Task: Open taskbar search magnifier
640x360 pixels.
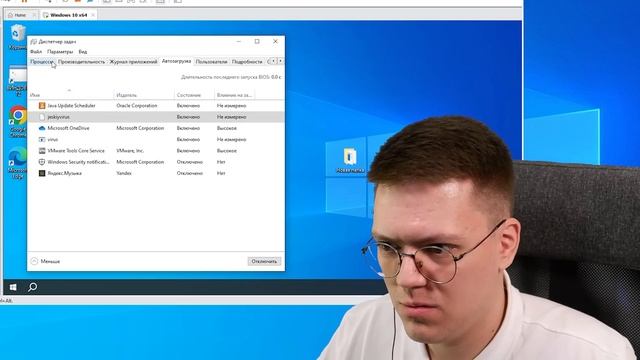Action: coord(33,287)
